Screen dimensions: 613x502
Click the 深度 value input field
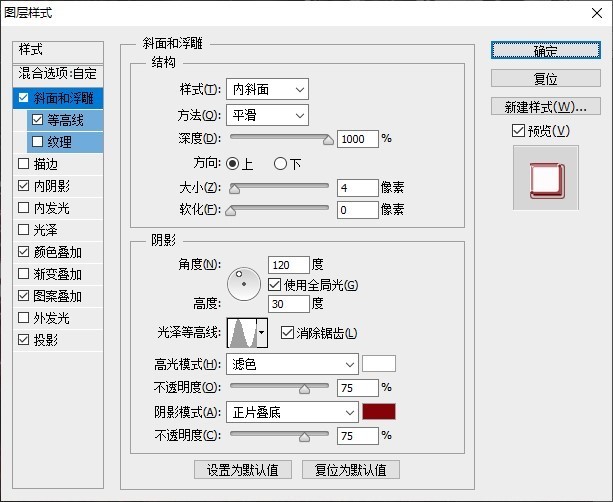point(357,139)
